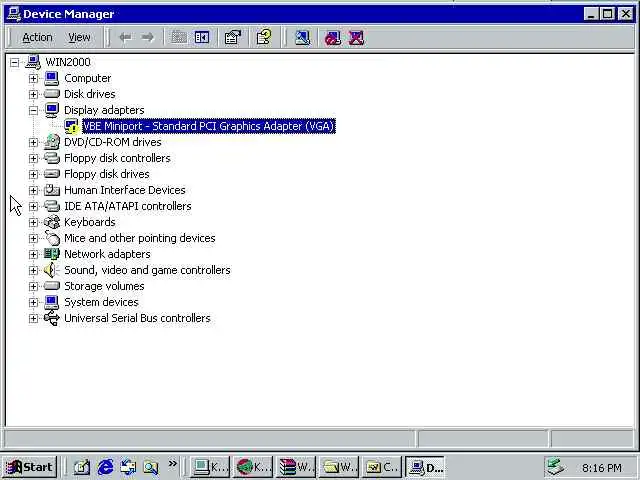Click the 8:16 PM clock
The height and width of the screenshot is (480, 640).
[602, 468]
